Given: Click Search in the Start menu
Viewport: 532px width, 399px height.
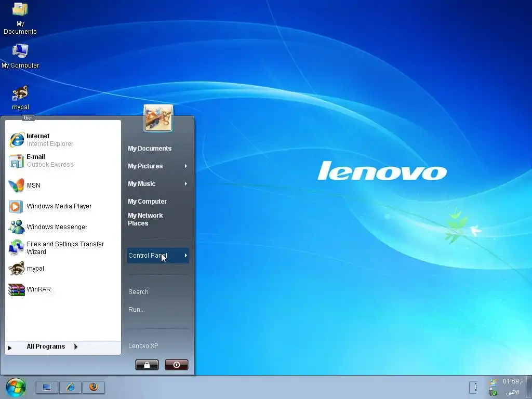Looking at the screenshot, I should point(138,292).
